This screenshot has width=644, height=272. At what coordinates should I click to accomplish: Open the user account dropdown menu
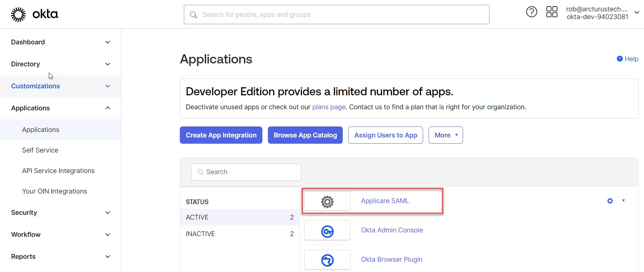[x=637, y=13]
